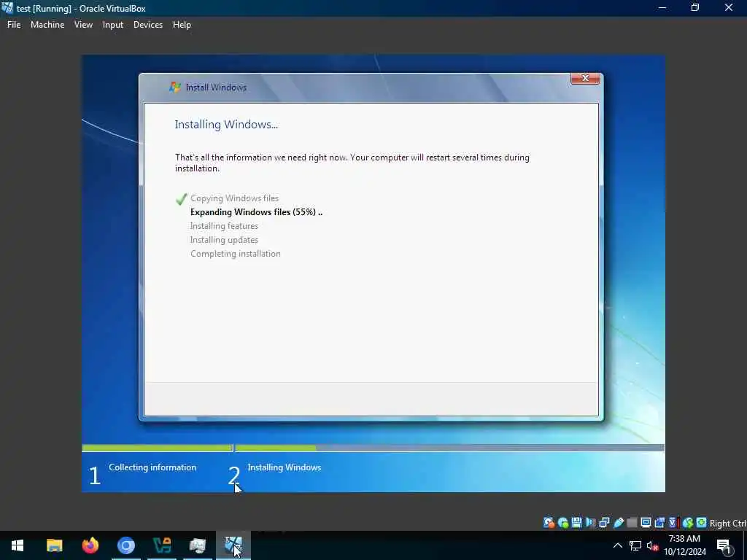
Task: Click the optical disk indicator in VirtualBox status bar
Action: tap(563, 523)
